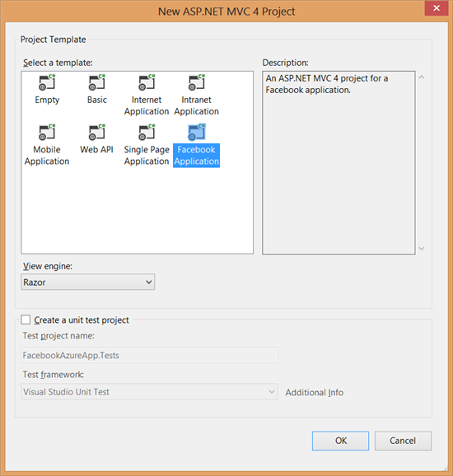Expand the Test framework dropdown
Viewport: 453px width, 476px height.
click(x=149, y=392)
